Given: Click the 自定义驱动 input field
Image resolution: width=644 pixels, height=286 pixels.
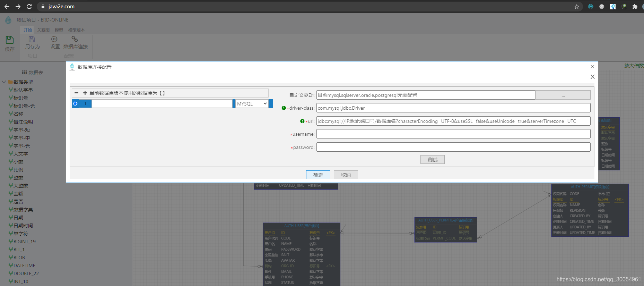Looking at the screenshot, I should [x=426, y=95].
